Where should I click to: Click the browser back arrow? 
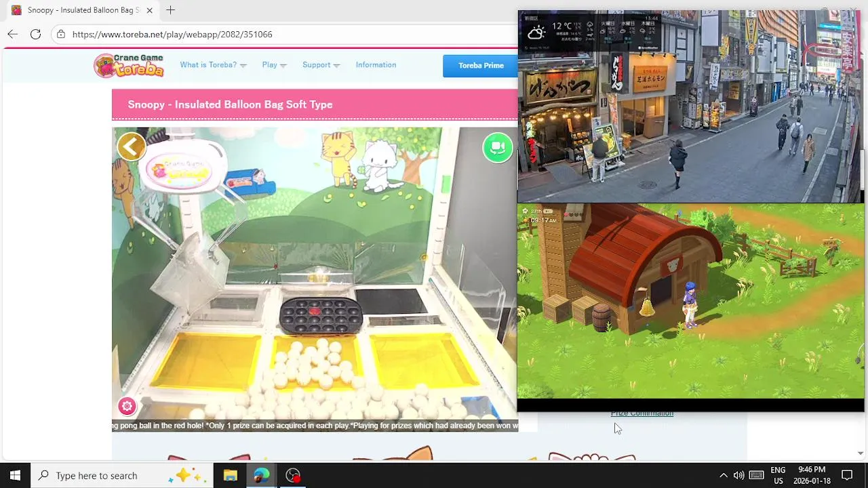[x=13, y=34]
